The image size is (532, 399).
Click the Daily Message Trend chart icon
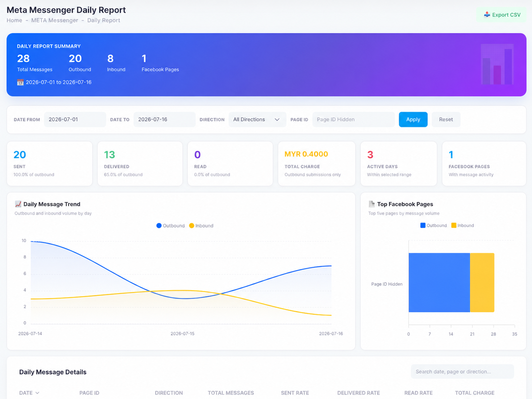point(18,204)
